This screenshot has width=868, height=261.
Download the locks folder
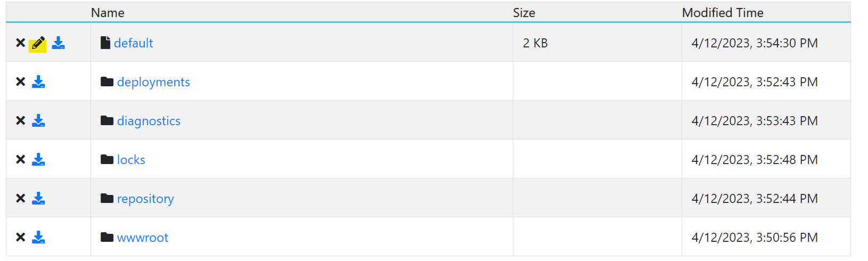coord(38,160)
